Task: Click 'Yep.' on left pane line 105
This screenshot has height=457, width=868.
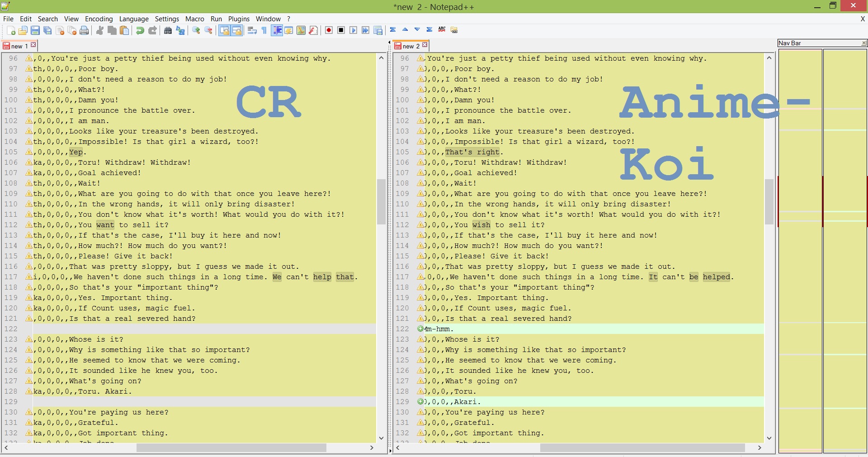Action: click(x=78, y=152)
